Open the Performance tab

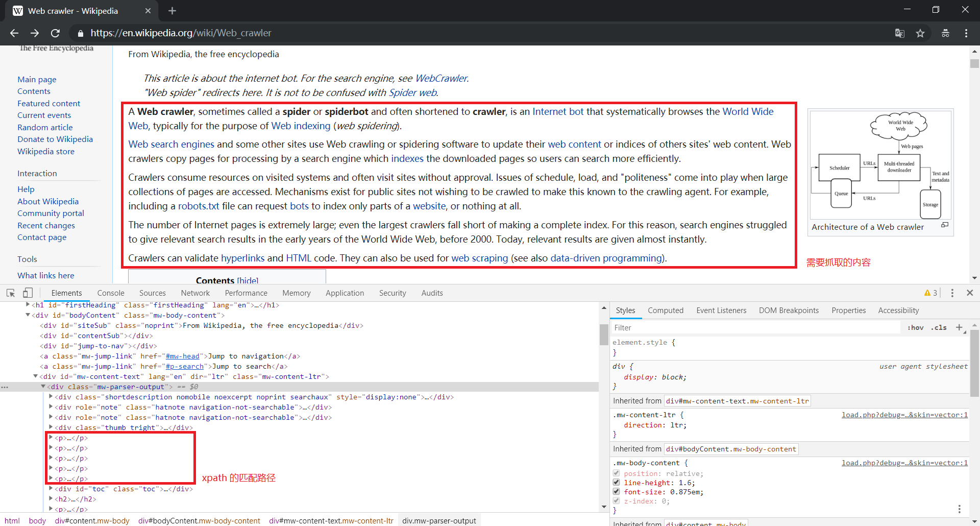(246, 293)
